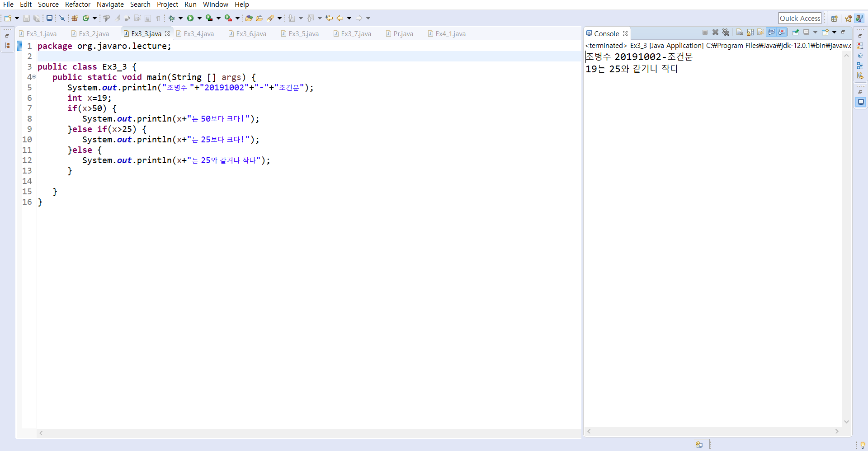Open the Refactor menu

pos(78,5)
